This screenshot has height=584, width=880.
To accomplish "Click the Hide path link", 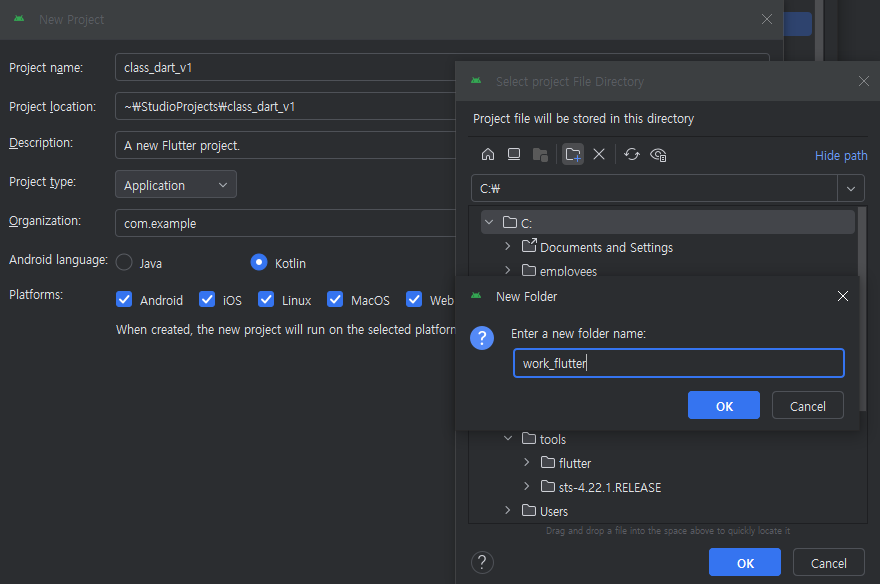I will (841, 155).
